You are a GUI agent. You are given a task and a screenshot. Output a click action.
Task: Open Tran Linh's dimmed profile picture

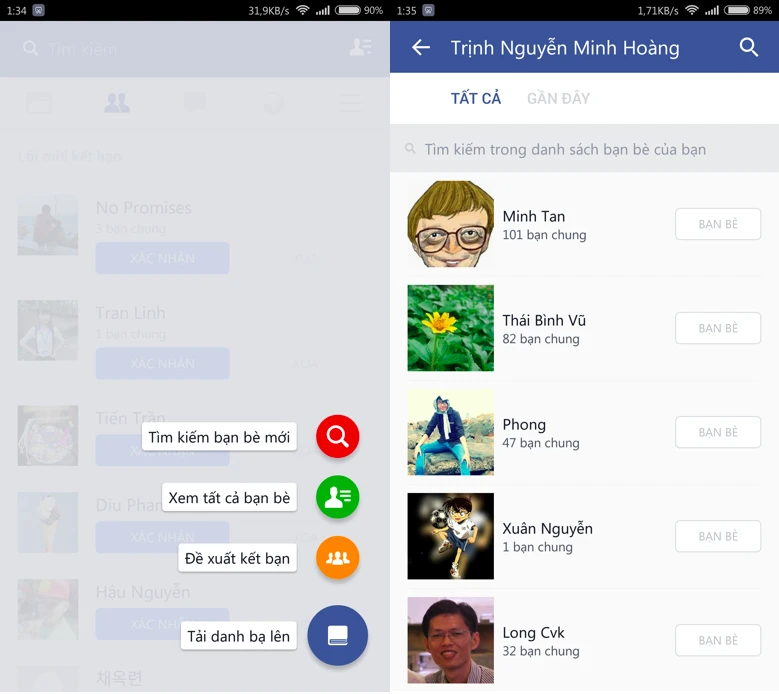tap(48, 330)
